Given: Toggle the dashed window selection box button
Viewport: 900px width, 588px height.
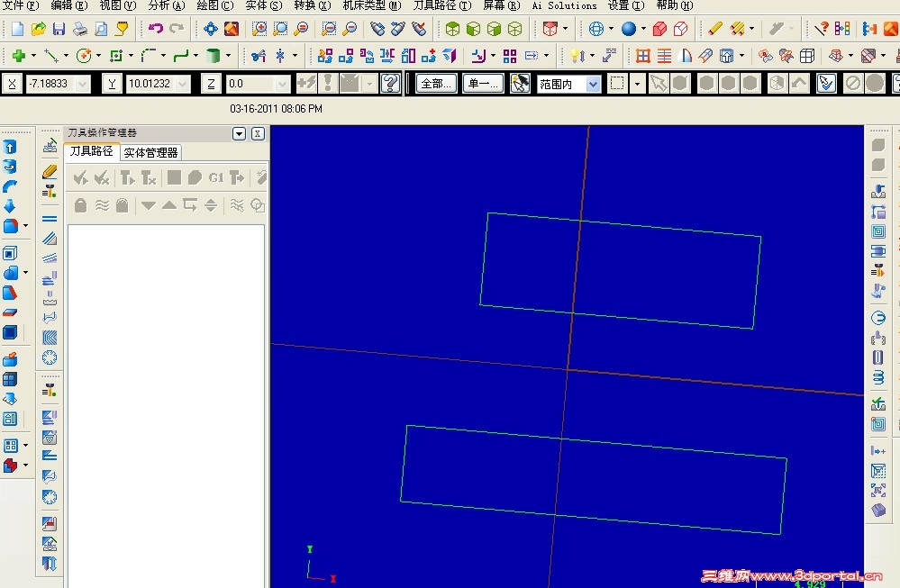Looking at the screenshot, I should [617, 84].
